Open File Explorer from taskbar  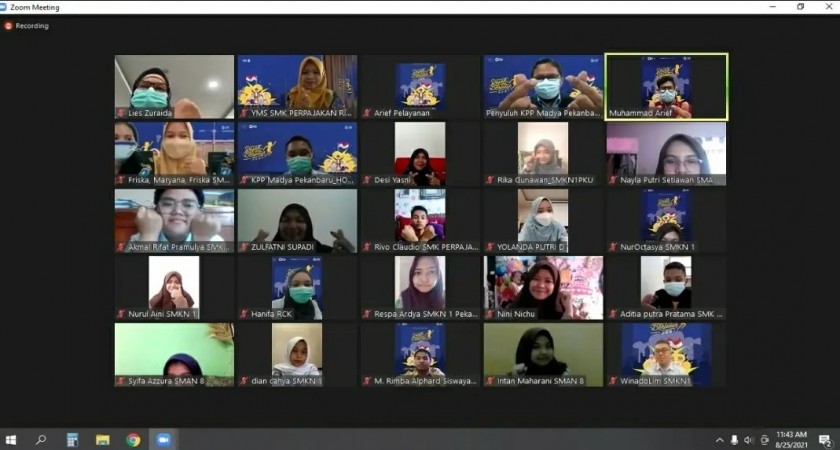click(102, 440)
